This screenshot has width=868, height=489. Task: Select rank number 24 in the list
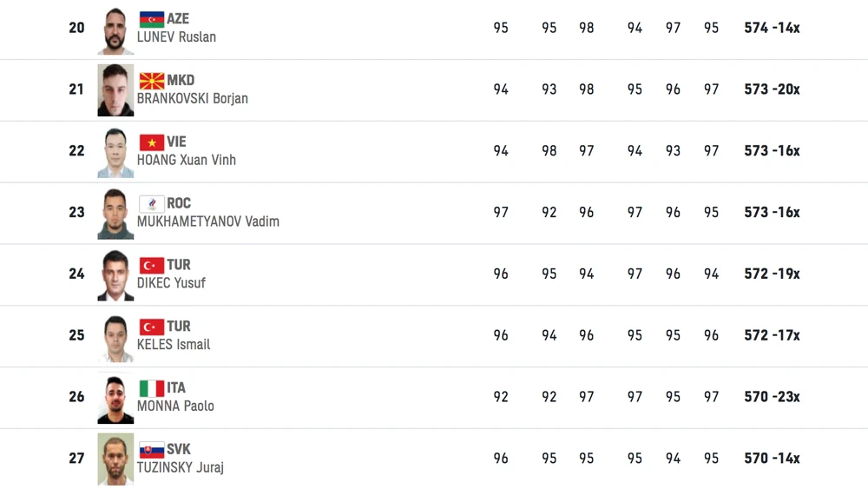(76, 274)
